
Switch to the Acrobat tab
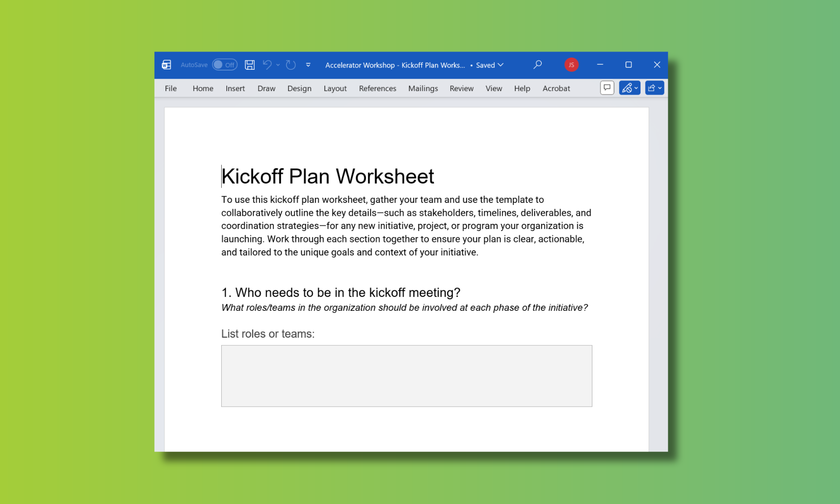click(x=556, y=88)
